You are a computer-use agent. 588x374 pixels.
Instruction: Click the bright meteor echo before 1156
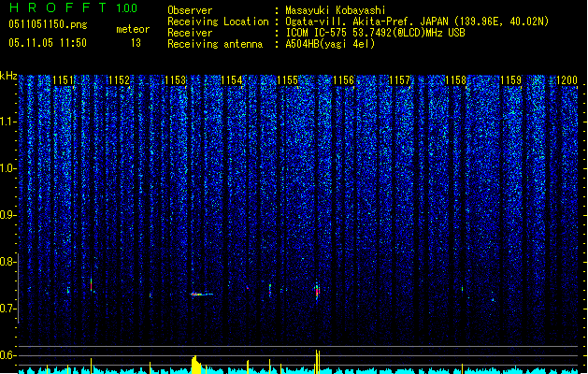point(317,291)
